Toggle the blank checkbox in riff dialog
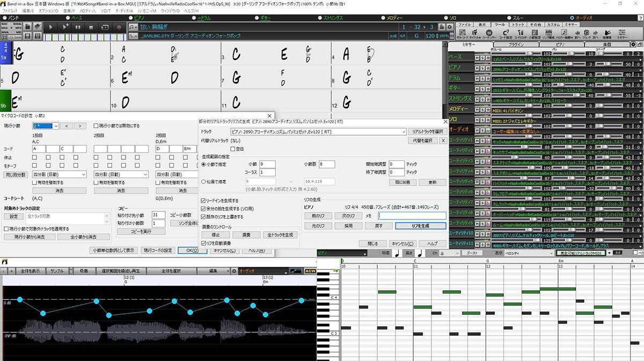The height and width of the screenshot is (361, 644). click(x=233, y=149)
